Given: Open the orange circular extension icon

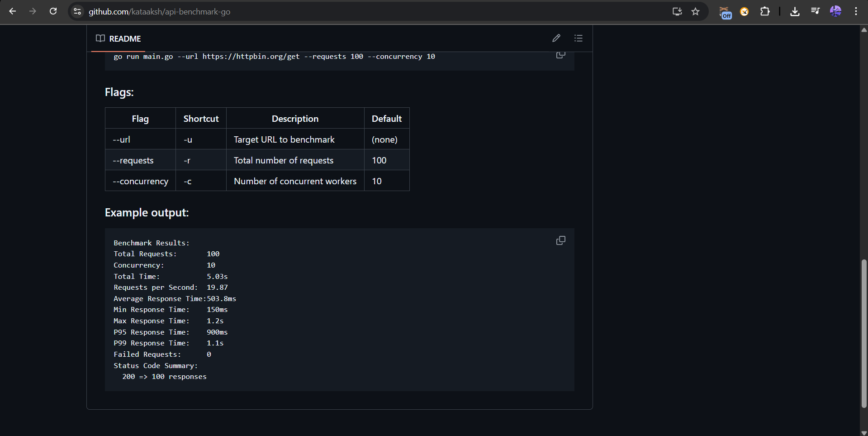Looking at the screenshot, I should click(x=744, y=12).
